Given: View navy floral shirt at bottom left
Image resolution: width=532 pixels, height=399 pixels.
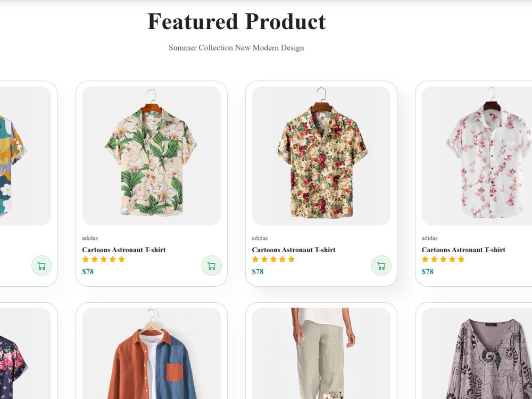Looking at the screenshot, I should tap(26, 353).
